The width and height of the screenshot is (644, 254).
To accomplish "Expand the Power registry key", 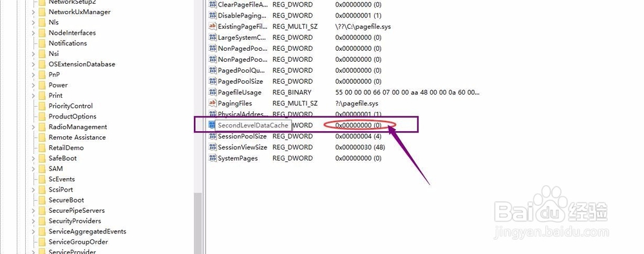I will pyautogui.click(x=33, y=85).
